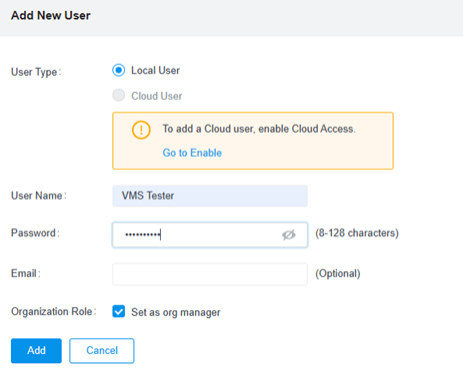Click the Cancel button
The image size is (463, 368).
click(x=102, y=350)
